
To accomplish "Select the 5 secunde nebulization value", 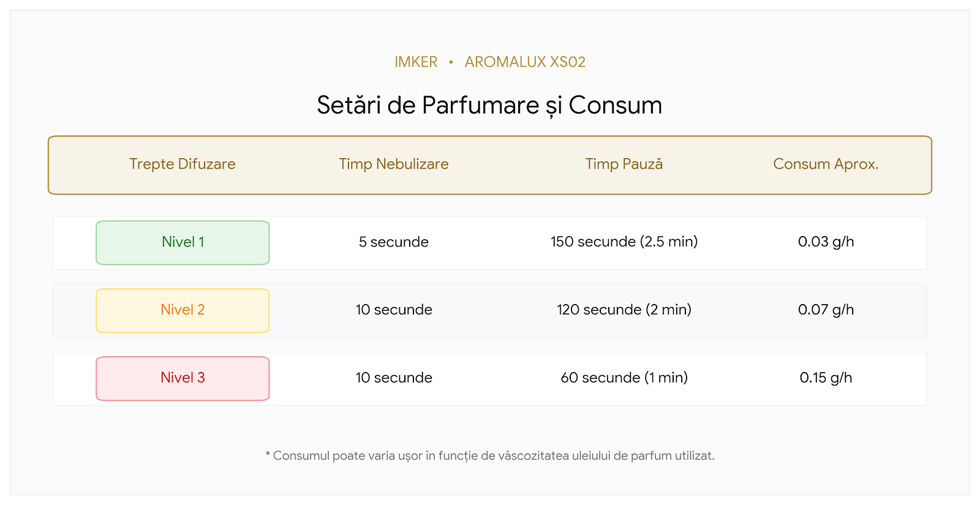I will click(x=394, y=242).
